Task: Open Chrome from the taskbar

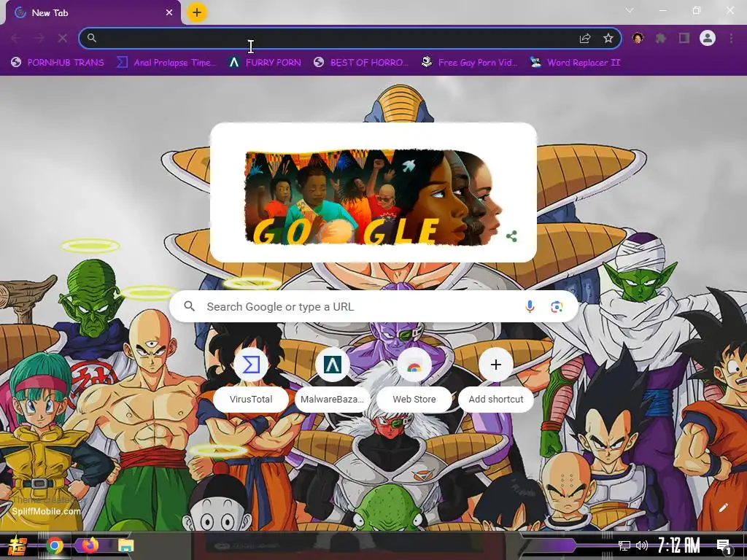Action: click(55, 545)
